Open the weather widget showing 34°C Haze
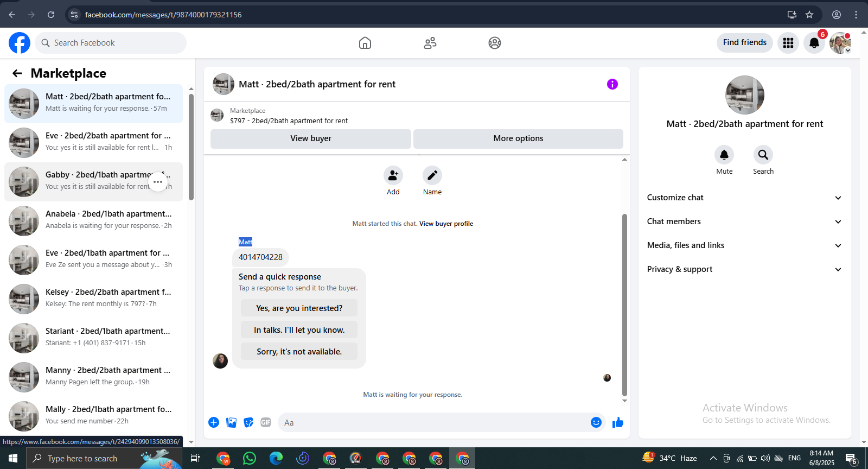This screenshot has width=868, height=469. pos(670,458)
